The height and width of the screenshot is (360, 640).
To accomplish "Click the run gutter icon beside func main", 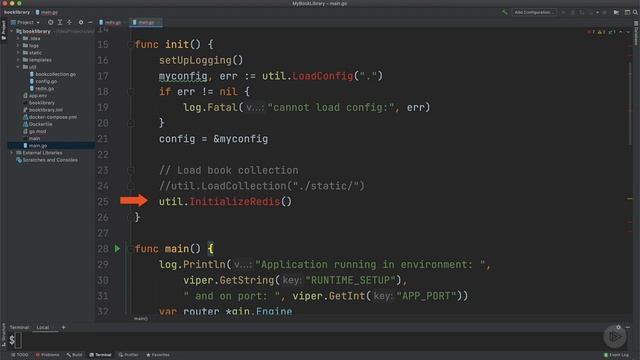I will point(118,249).
